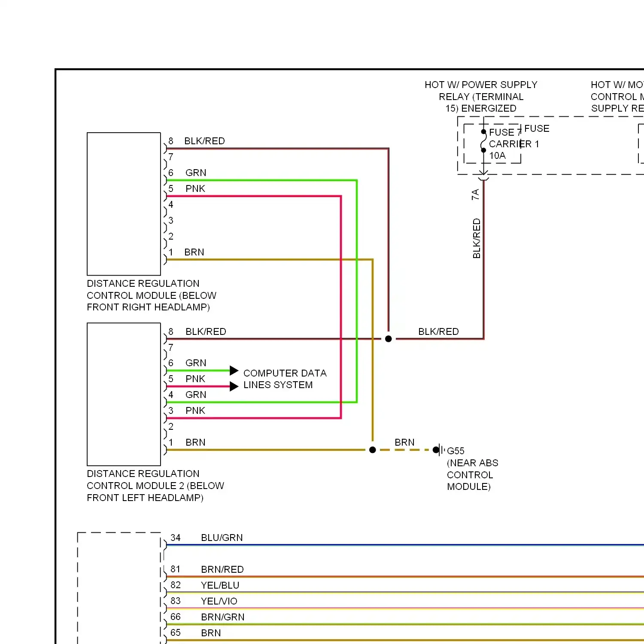
Task: Click pin 83 'YEL/VIO' label
Action: tap(219, 601)
